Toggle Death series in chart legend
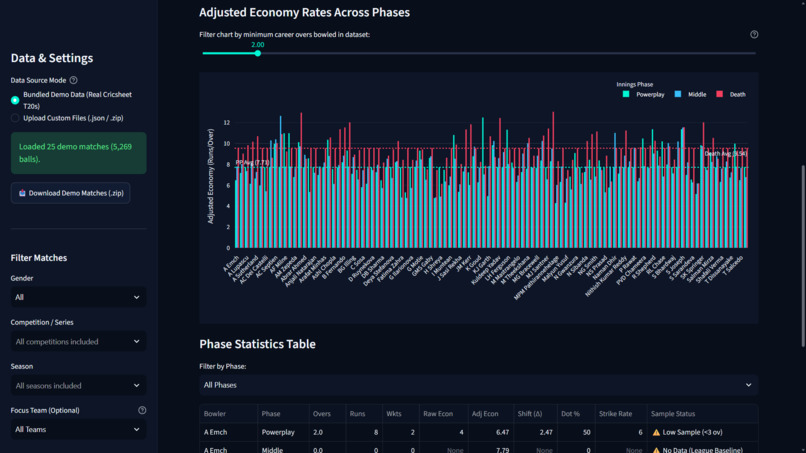806x453 pixels. (x=730, y=95)
